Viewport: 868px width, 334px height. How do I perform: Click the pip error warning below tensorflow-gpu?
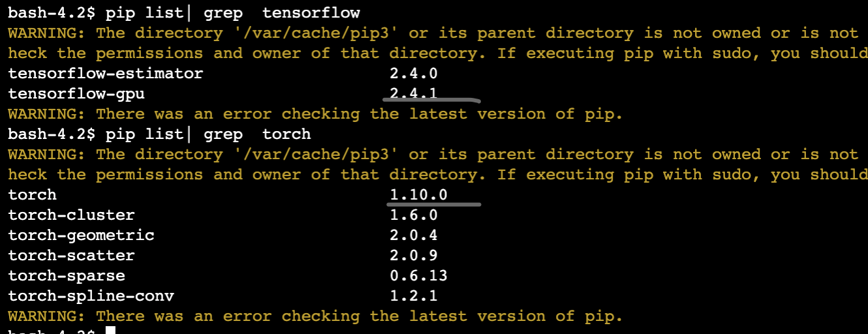point(315,114)
